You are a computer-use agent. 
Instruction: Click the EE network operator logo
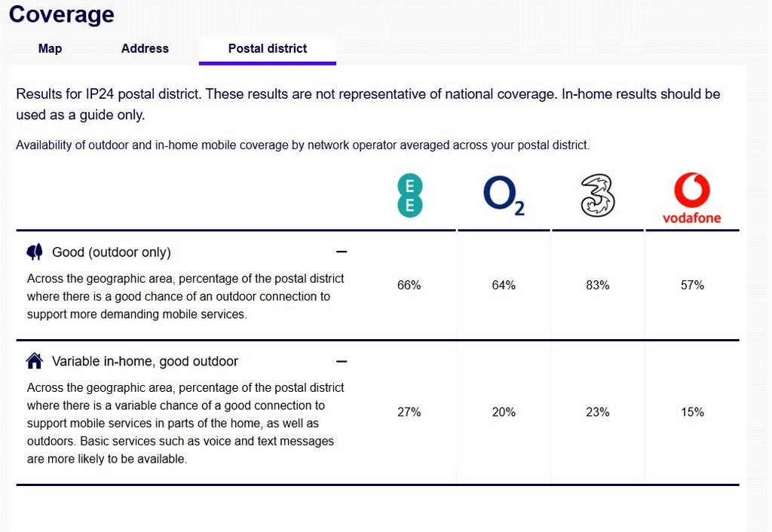click(409, 195)
